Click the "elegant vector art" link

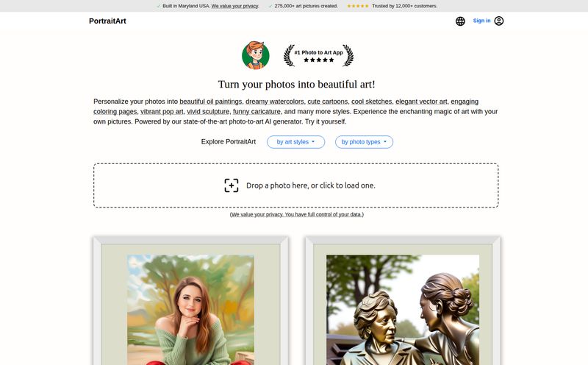click(x=421, y=102)
